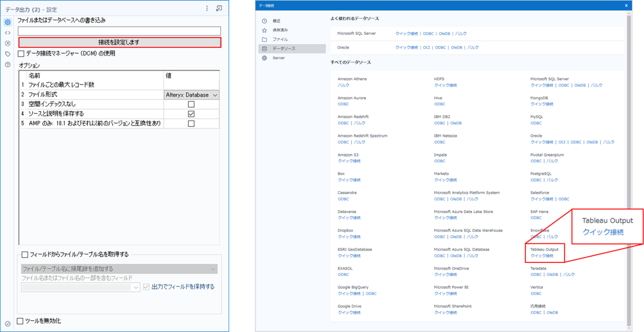This screenshot has width=644, height=332.
Task: Select the clock icon next to 最近
Action: (x=264, y=21)
